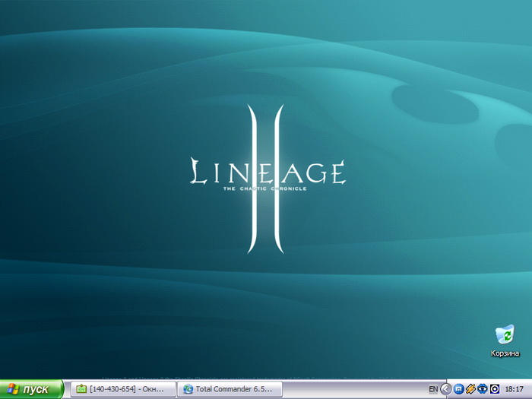This screenshot has width=532, height=399.
Task: Click the Maxthon tray icon
Action: tap(458, 389)
